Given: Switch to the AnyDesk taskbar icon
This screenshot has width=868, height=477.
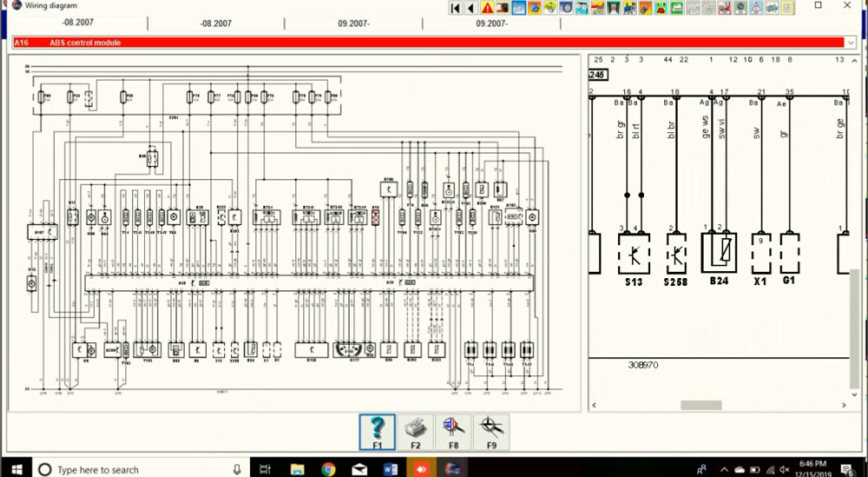Looking at the screenshot, I should (421, 469).
